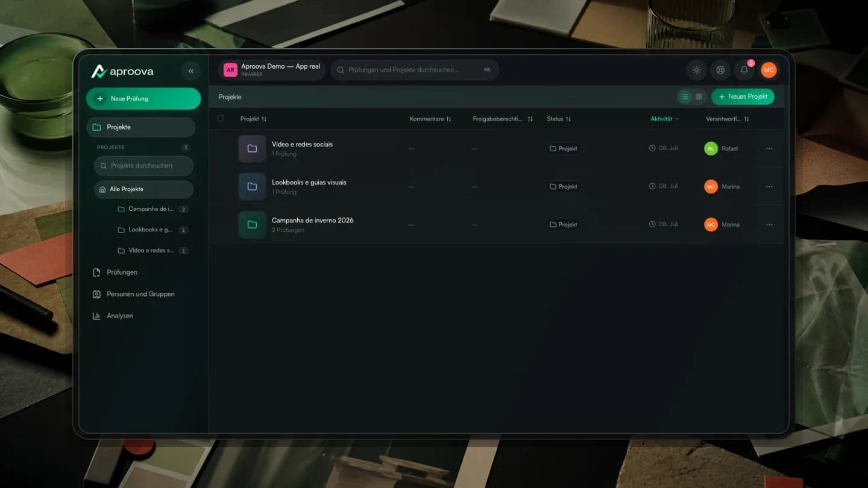Open more options for Video e redes sociais

tap(769, 148)
